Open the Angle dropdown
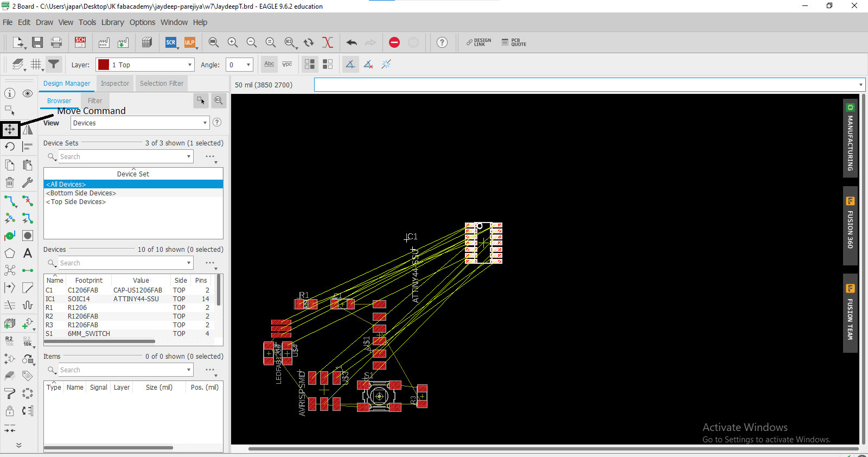 (x=240, y=65)
